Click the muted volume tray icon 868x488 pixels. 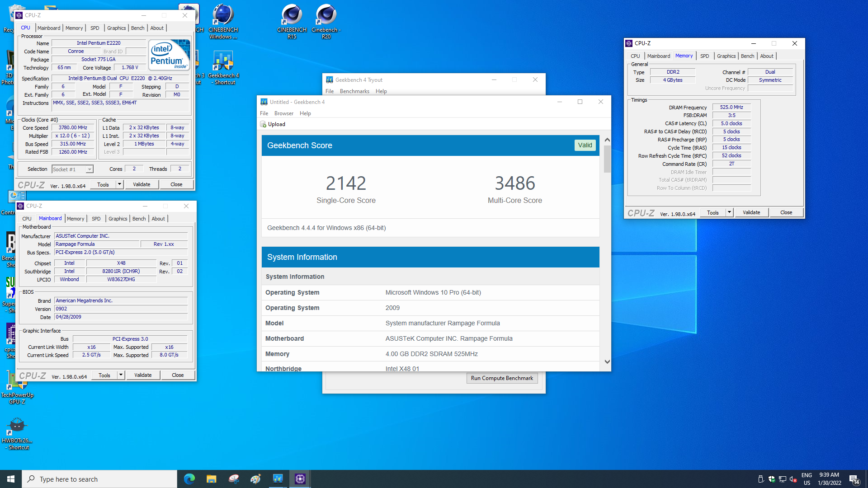coord(793,479)
